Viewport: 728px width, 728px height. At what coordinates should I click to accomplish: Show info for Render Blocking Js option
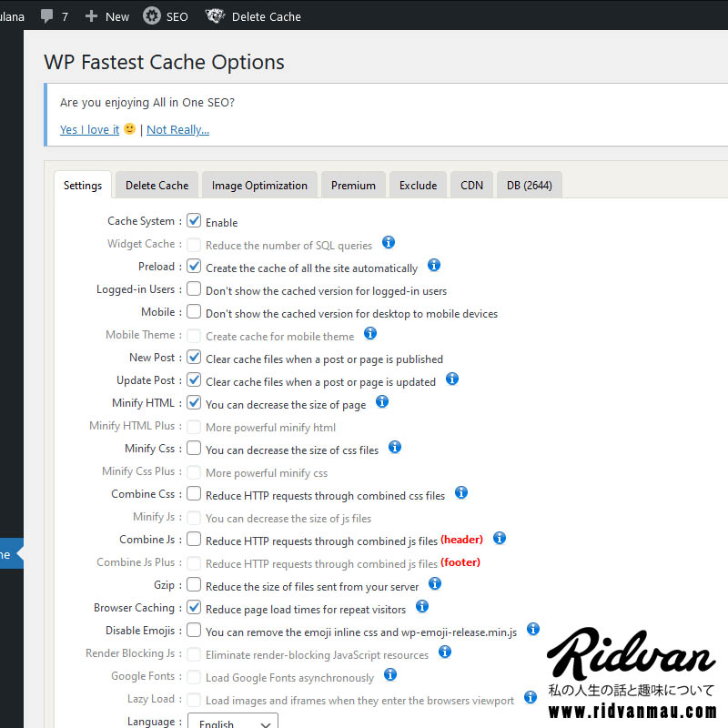444,652
